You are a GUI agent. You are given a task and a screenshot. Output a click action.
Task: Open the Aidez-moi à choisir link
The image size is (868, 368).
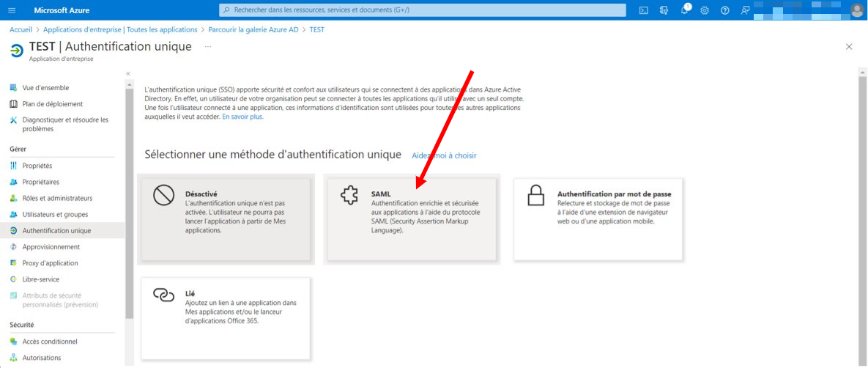444,155
